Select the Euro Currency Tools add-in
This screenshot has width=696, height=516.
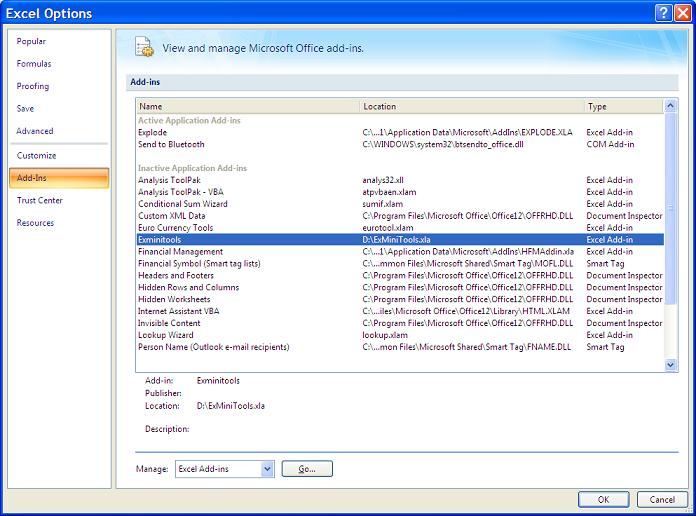pos(176,228)
